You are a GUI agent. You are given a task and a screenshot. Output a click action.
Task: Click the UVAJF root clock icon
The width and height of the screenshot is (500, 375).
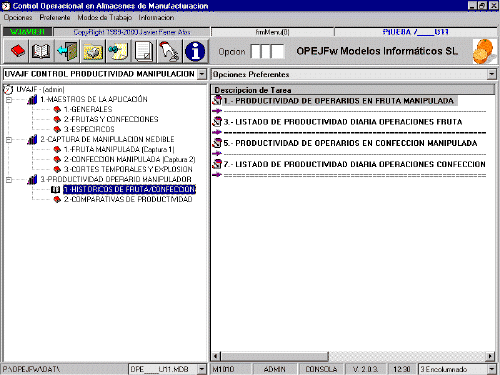click(x=8, y=89)
